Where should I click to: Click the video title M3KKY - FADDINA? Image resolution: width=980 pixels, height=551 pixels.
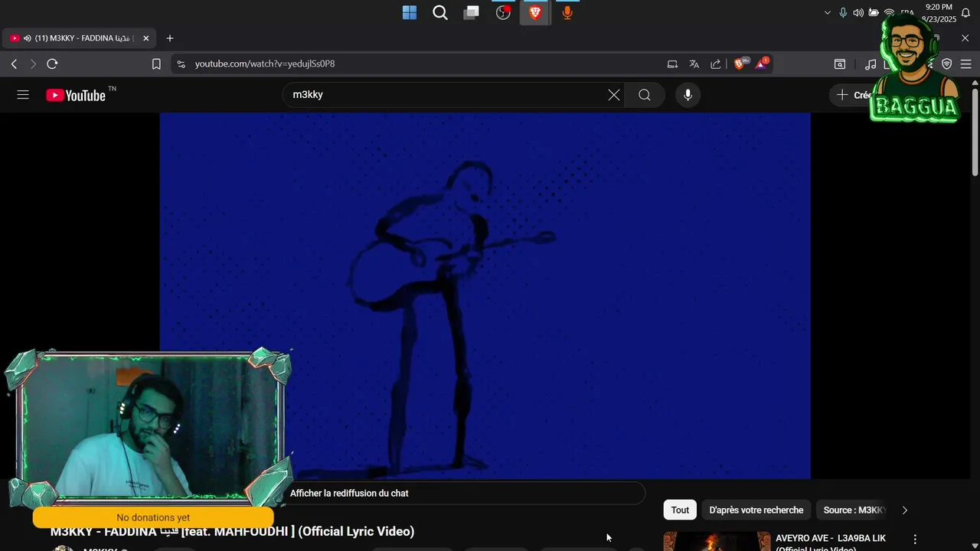coord(232,532)
